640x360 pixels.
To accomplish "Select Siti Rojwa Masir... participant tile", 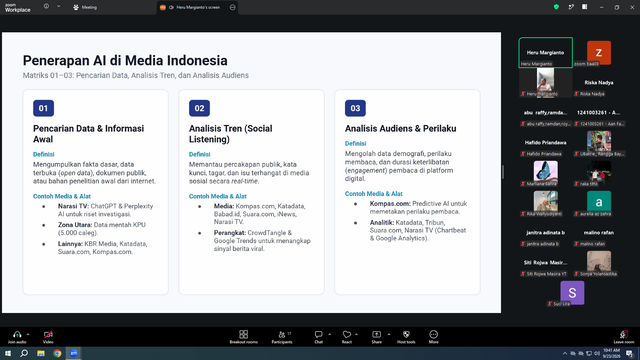I will pyautogui.click(x=545, y=262).
